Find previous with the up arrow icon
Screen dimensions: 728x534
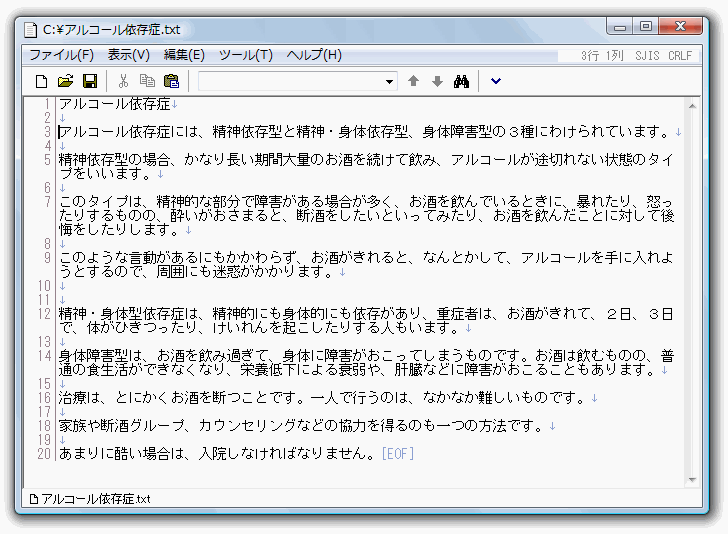click(x=413, y=81)
